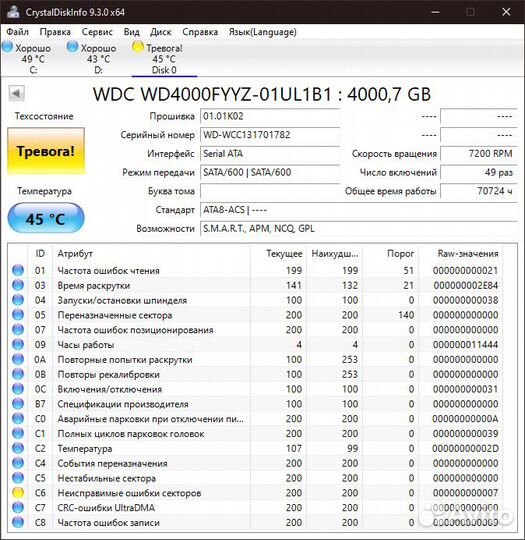Open the Справка menu
Screen dimensions: 525x540
pyautogui.click(x=200, y=32)
